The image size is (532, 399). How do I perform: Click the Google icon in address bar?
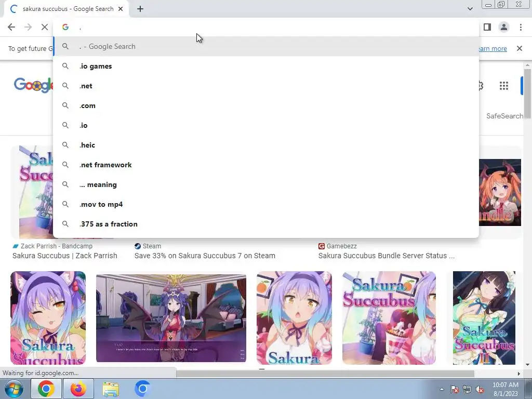coord(65,27)
